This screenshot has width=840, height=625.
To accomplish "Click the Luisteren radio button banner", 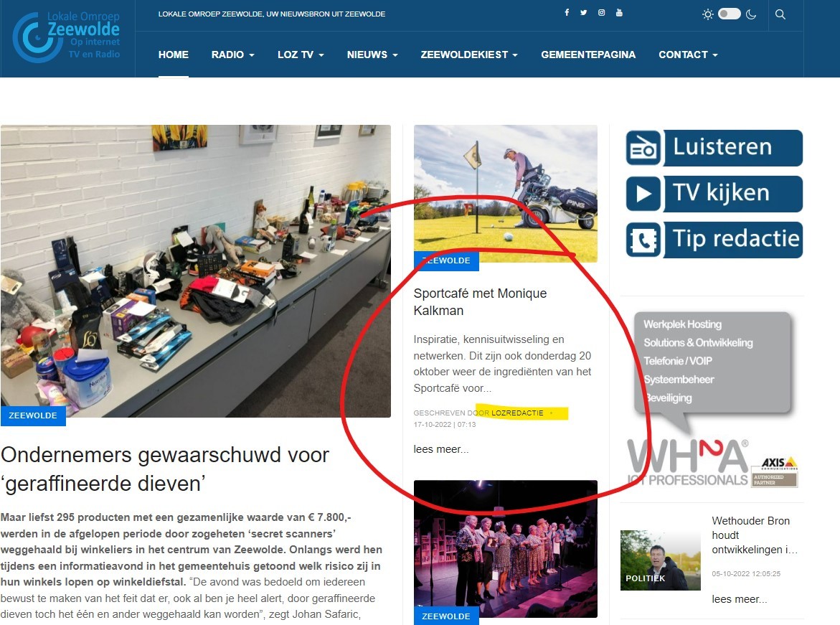I will (x=714, y=148).
